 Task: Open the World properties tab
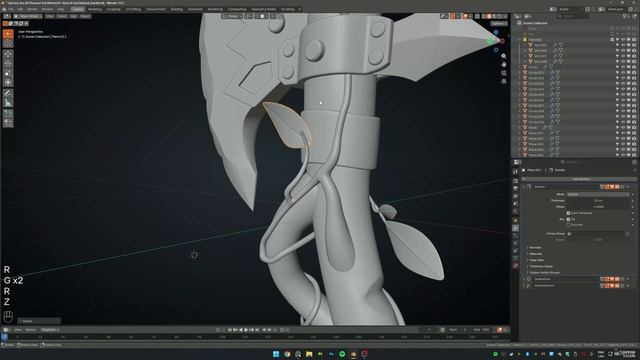(516, 211)
